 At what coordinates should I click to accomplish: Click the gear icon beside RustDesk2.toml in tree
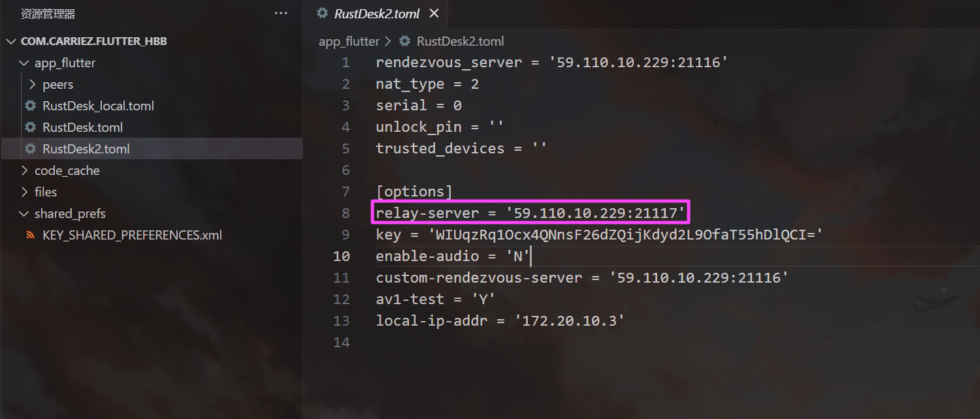pos(30,149)
